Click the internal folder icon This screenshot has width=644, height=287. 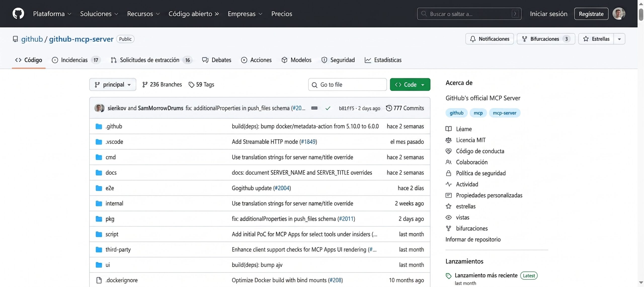pyautogui.click(x=99, y=203)
